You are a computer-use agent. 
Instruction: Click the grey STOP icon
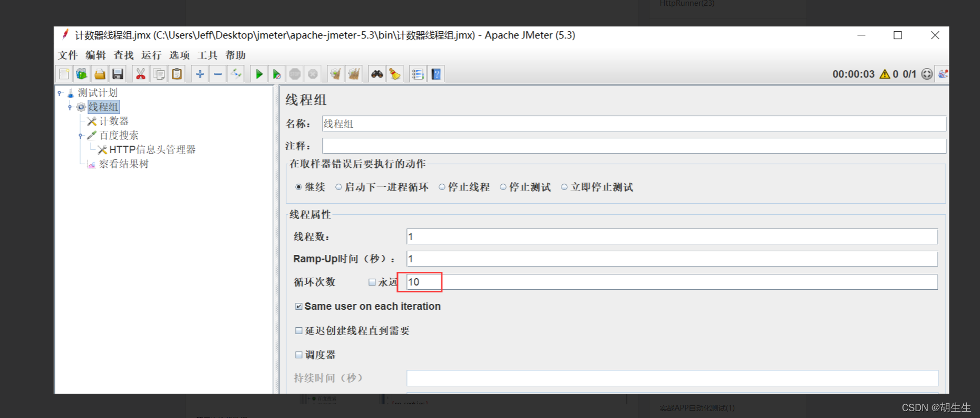295,74
